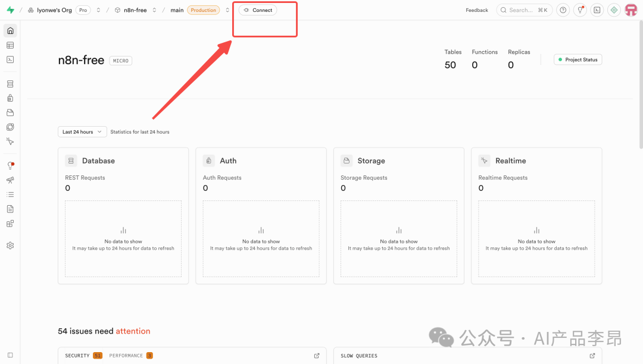The image size is (643, 364).
Task: Open the API Docs sidebar icon
Action: [x=10, y=209]
